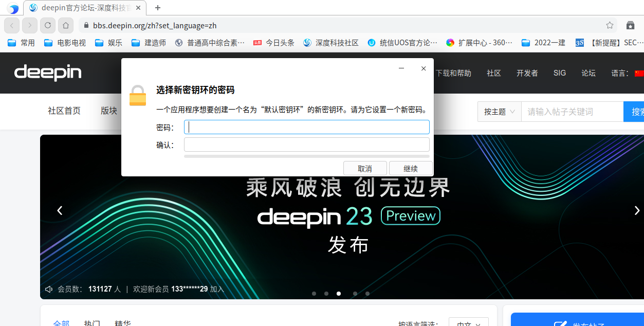Cancel the keyring dialog with 取消
This screenshot has height=326, width=644.
(365, 168)
